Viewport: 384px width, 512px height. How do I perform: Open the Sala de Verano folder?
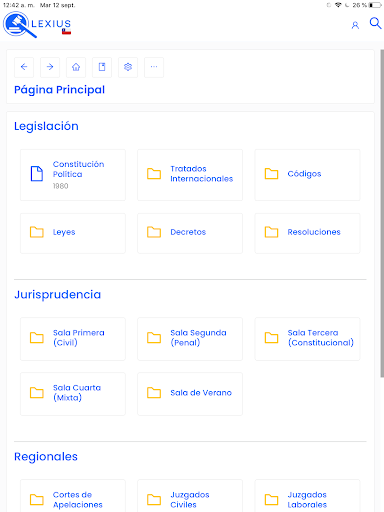[190, 394]
